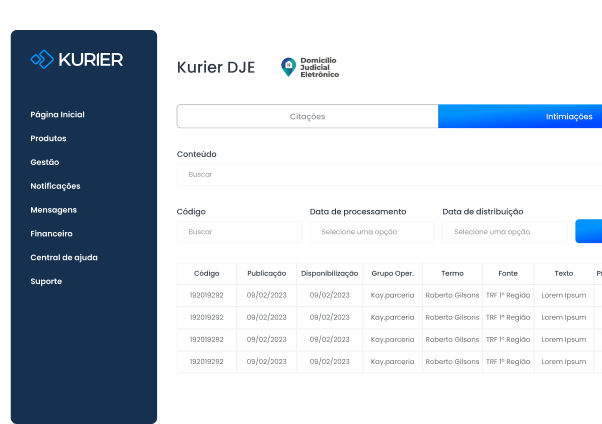Click the Fonte column header
The image size is (602, 424).
[508, 273]
